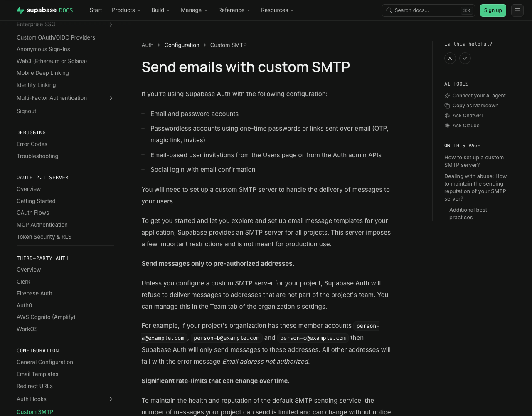The image size is (532, 416).
Task: Open Identity Linking page
Action: point(36,85)
